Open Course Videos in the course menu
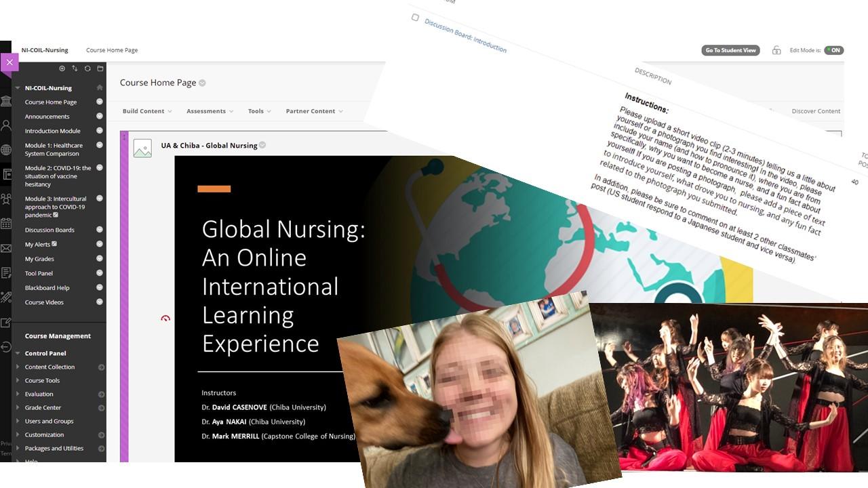Screen dimensions: 868x488 point(44,302)
